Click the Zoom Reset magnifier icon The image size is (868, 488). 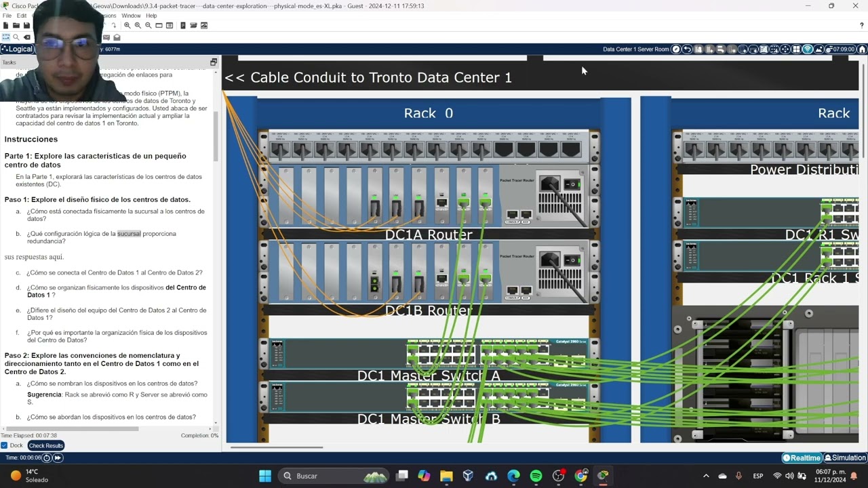point(138,26)
